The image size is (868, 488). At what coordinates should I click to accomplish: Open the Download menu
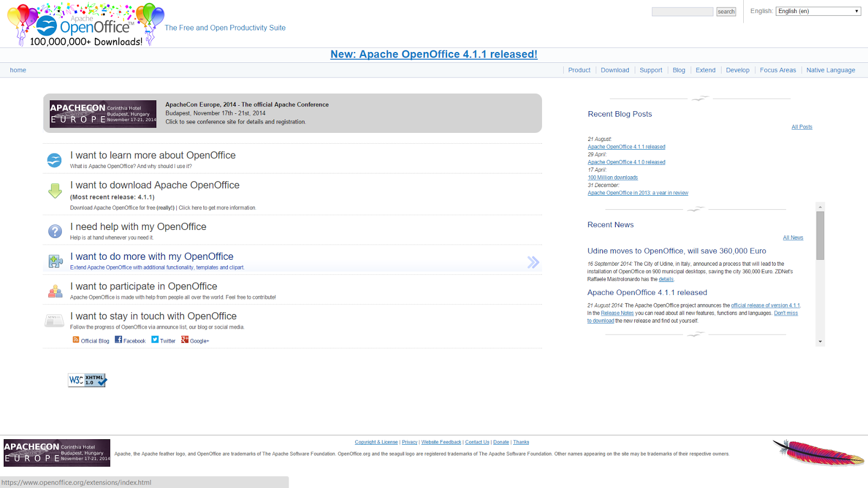[615, 70]
